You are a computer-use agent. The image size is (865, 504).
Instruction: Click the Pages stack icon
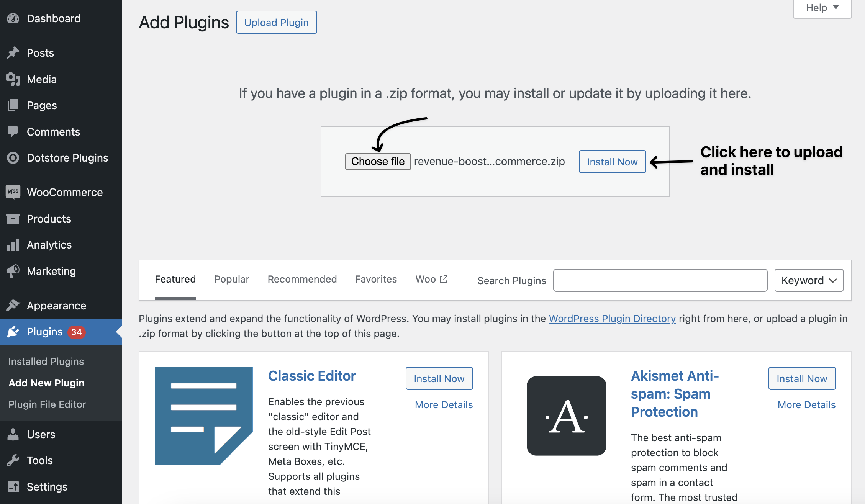(13, 105)
